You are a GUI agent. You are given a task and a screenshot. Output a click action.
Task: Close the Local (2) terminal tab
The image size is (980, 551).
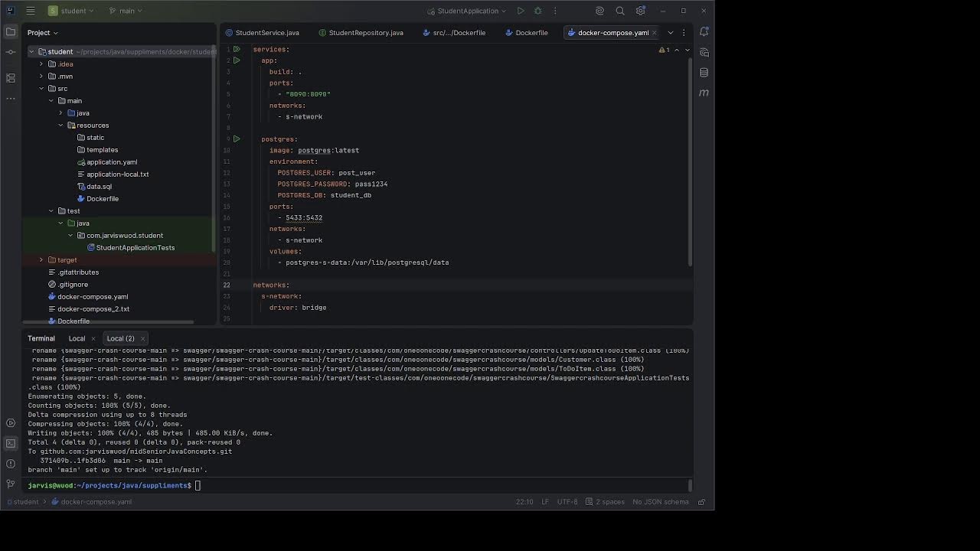click(142, 338)
